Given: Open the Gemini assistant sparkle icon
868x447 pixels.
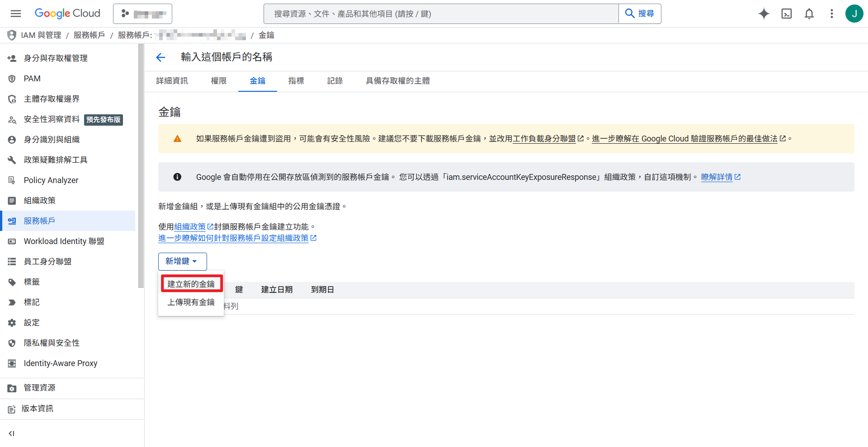Looking at the screenshot, I should 764,14.
